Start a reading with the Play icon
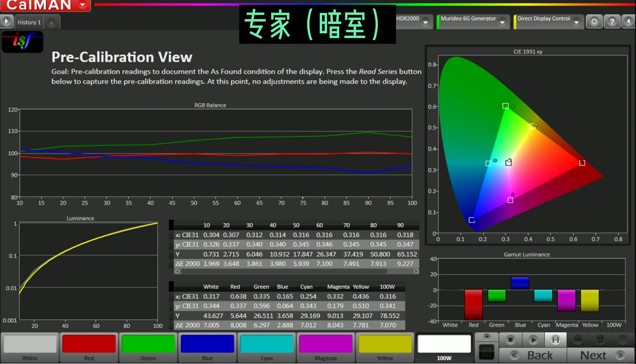The width and height of the screenshot is (636, 364). click(x=533, y=340)
